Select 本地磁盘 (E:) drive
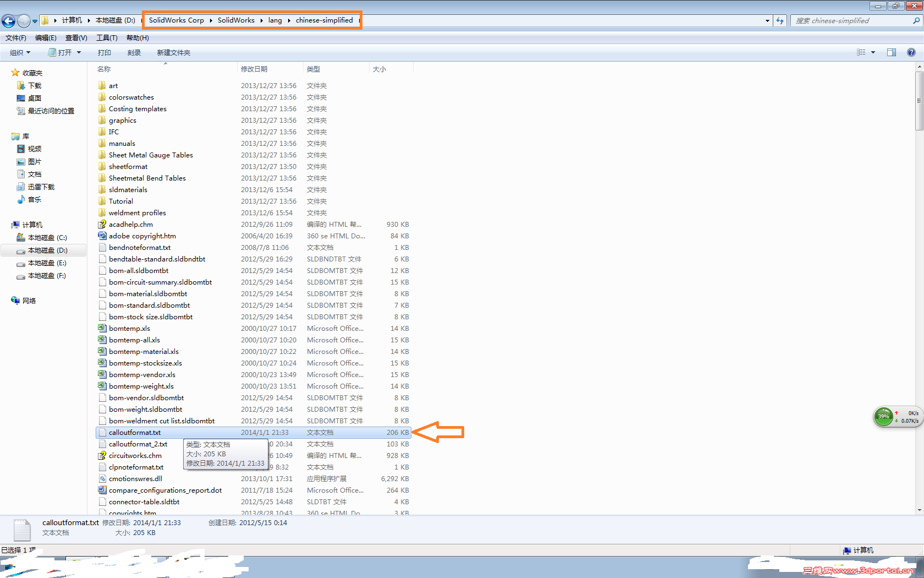Screen dimensions: 924x578 (x=47, y=263)
